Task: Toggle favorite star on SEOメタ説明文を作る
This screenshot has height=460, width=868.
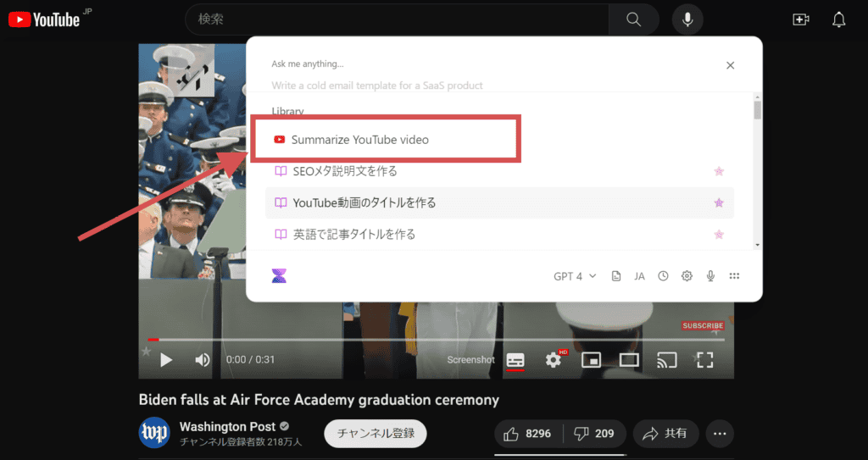Action: tap(719, 171)
